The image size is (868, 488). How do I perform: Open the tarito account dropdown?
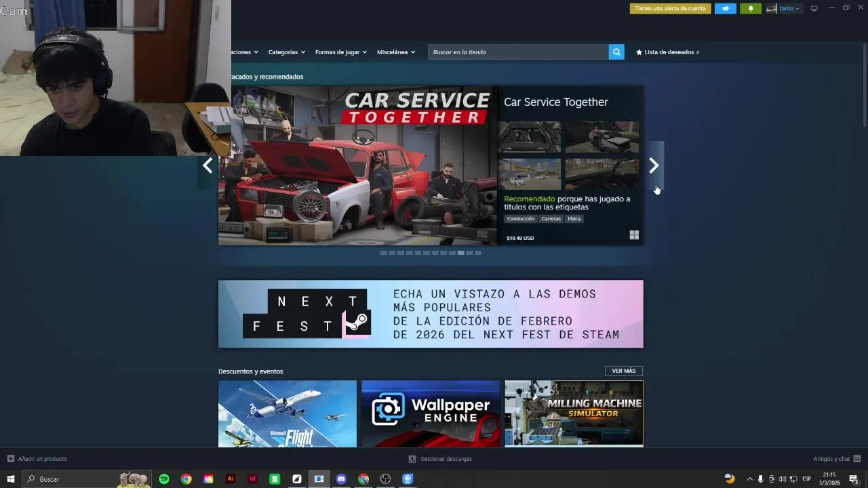(x=789, y=8)
